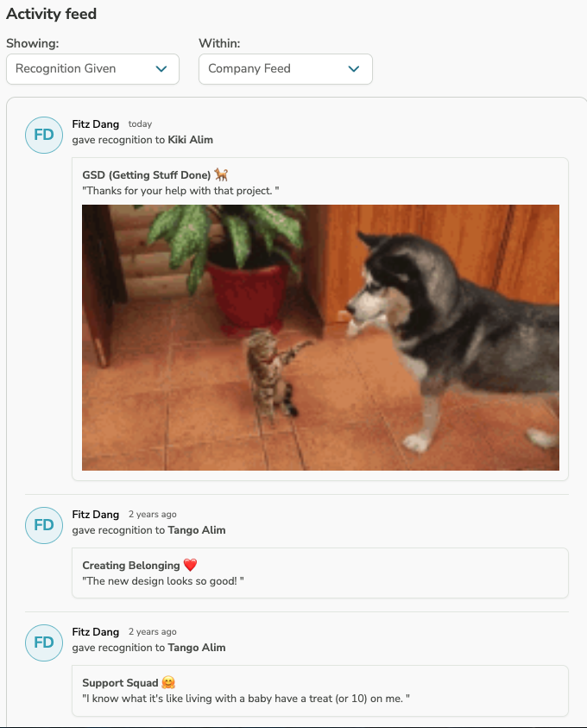Click the 'today' timestamp on first post

140,124
